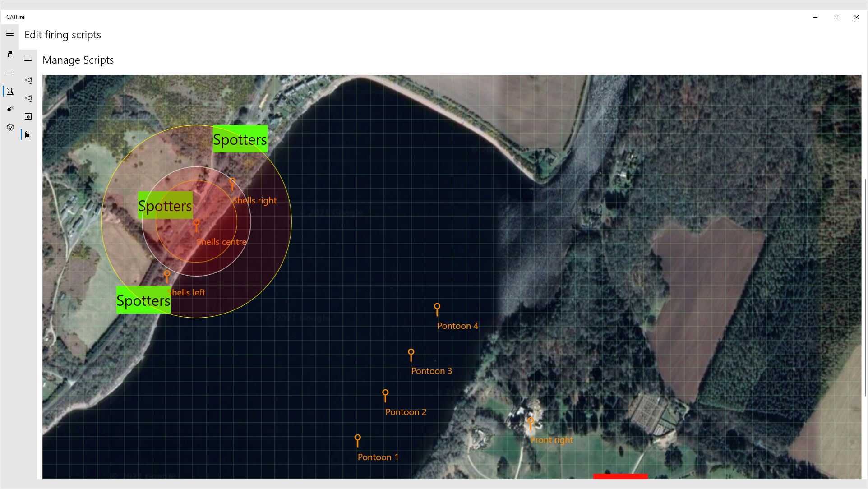Open settings gear in left sidebar
Screen dimensions: 868x489
pyautogui.click(x=10, y=127)
